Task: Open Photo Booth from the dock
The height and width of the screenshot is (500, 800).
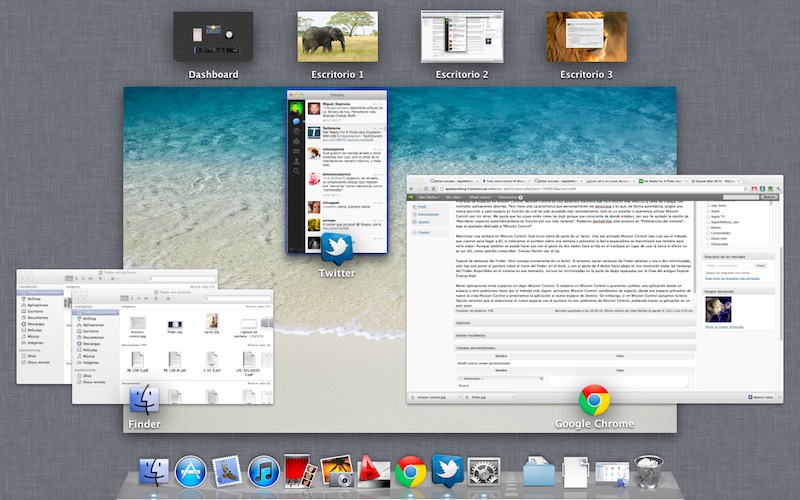Action: click(x=300, y=471)
